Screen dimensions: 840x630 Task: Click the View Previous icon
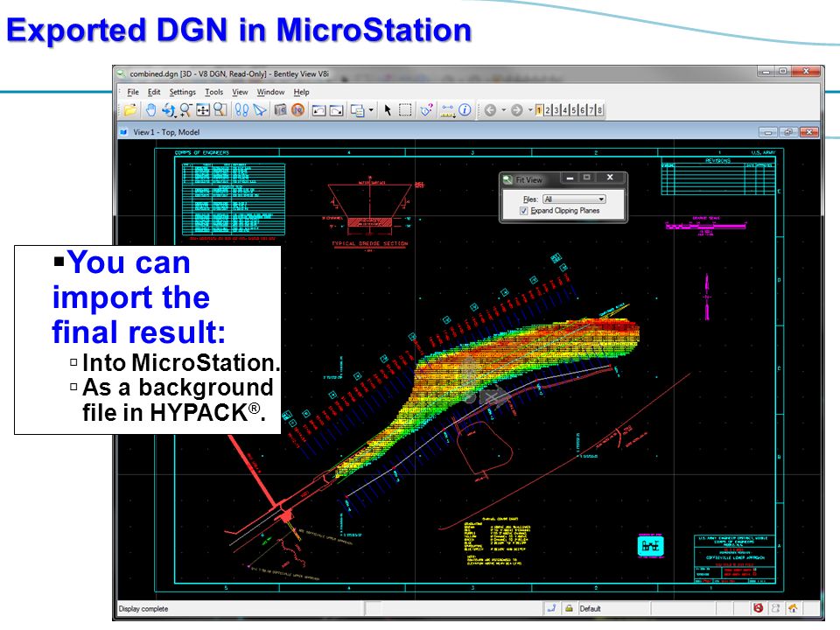[318, 110]
